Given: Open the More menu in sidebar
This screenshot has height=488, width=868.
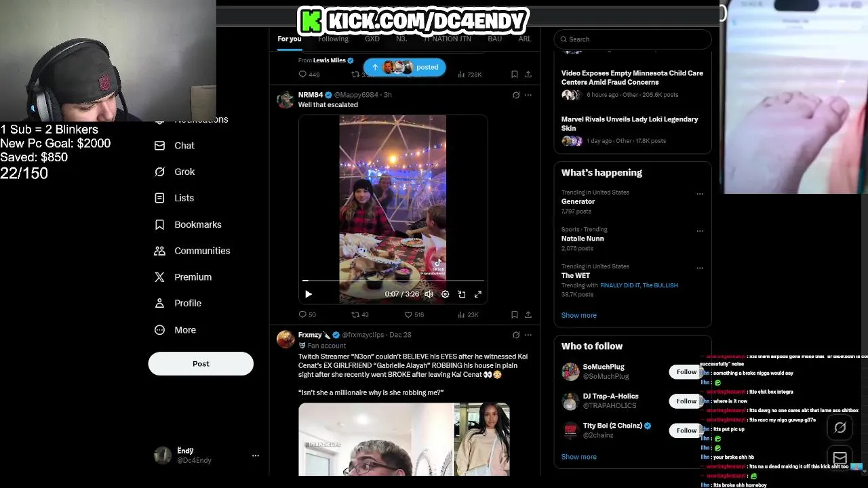Looking at the screenshot, I should pos(175,330).
